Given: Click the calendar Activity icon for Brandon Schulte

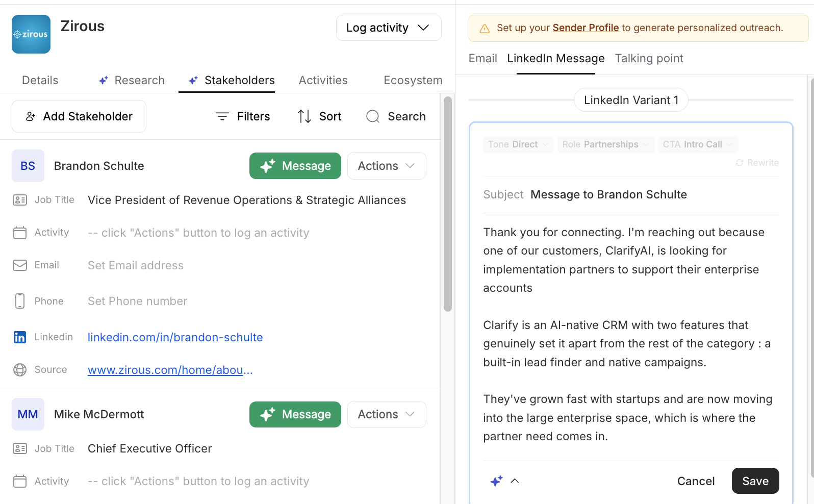Looking at the screenshot, I should [20, 233].
